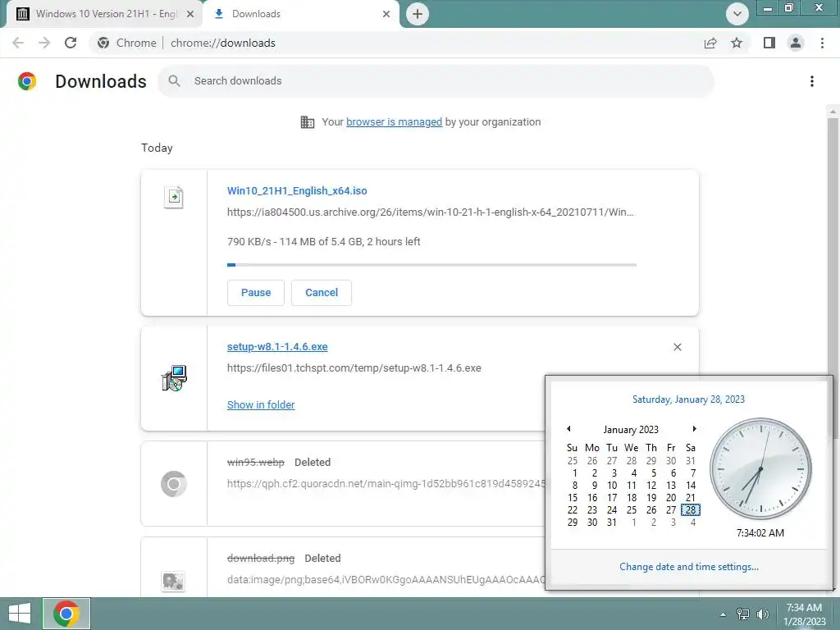Click the January 2023 calendar header
The image size is (840, 630).
coord(631,430)
